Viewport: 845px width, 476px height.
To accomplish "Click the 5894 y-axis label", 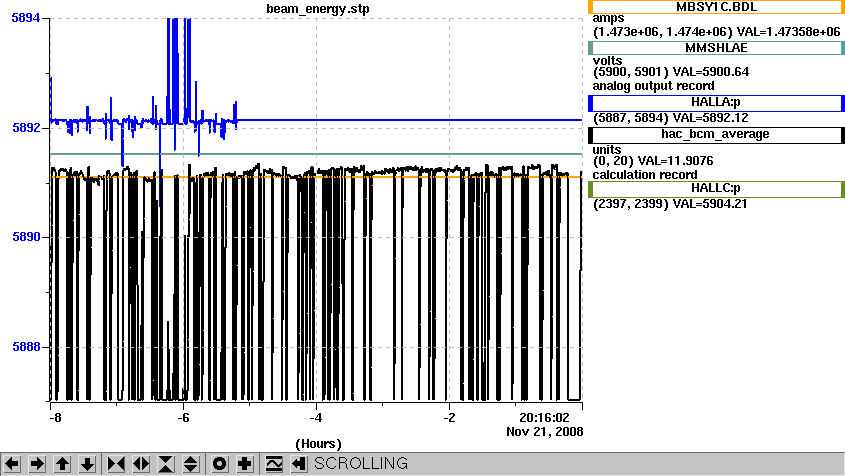I will pyautogui.click(x=26, y=18).
